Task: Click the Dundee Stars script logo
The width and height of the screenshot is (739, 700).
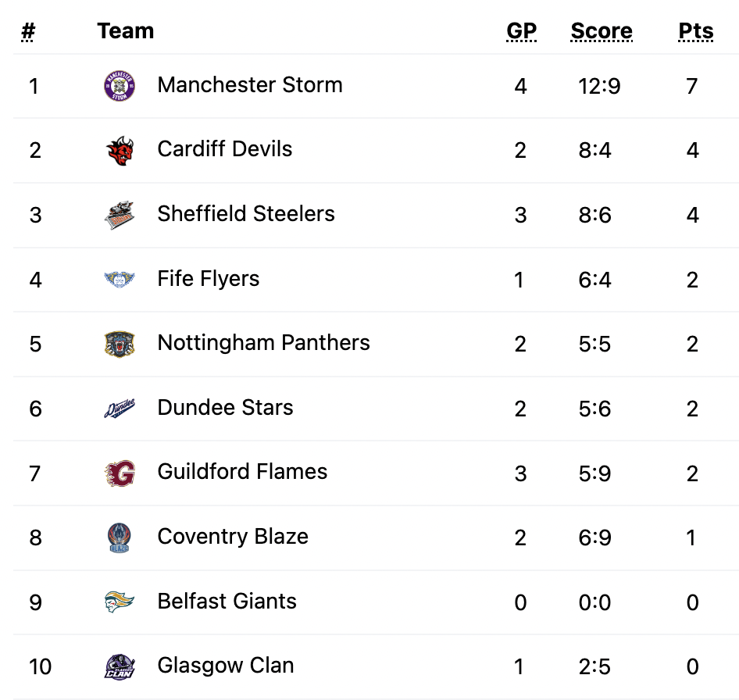Action: tap(120, 409)
